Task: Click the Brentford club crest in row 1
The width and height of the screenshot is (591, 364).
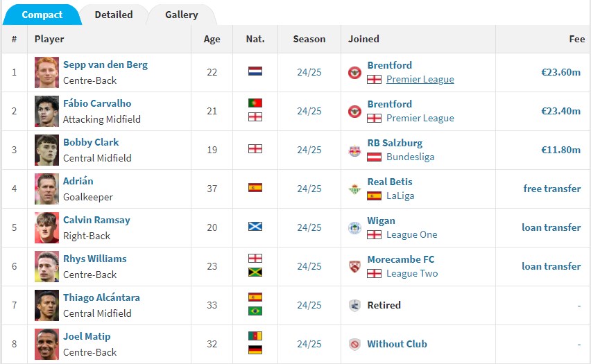Action: [355, 72]
